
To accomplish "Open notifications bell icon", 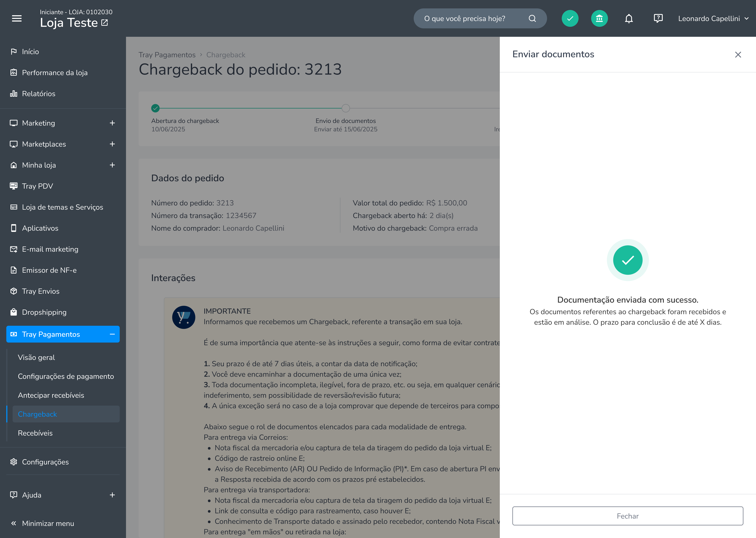I will pyautogui.click(x=629, y=19).
